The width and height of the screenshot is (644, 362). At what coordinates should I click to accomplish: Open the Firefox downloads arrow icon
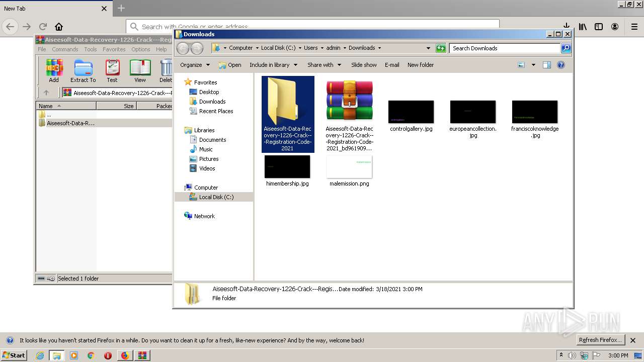click(567, 27)
